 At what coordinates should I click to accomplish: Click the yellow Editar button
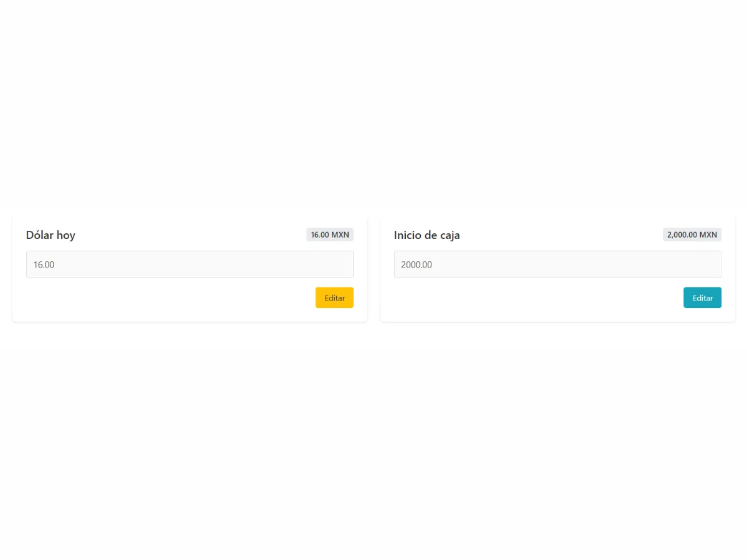tap(334, 297)
